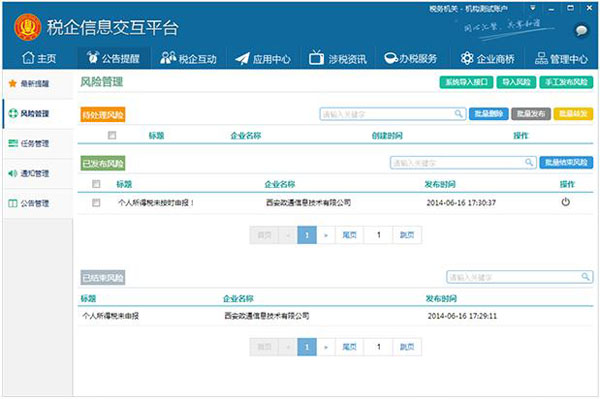The width and height of the screenshot is (600, 399).
Task: Click 个人所得税未申报 title in 已结束风险 table
Action: point(110,316)
